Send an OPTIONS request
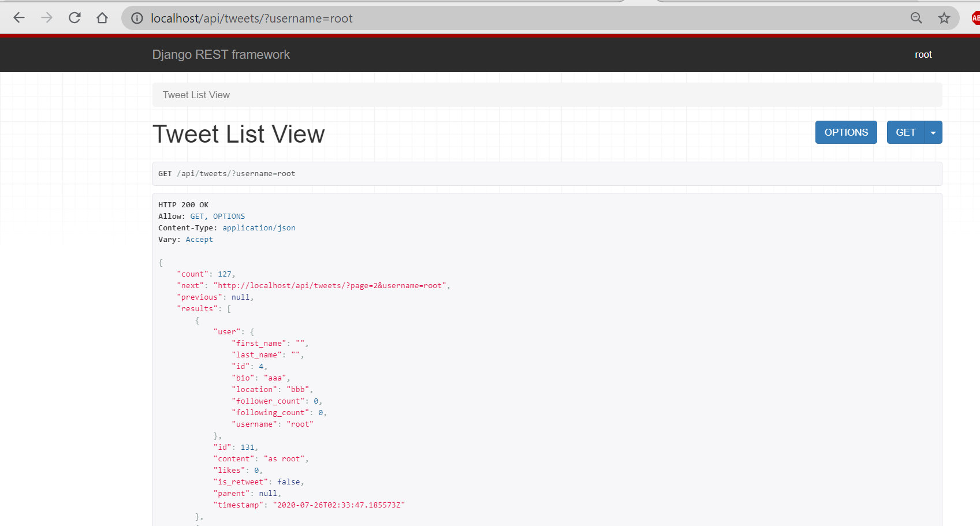This screenshot has height=526, width=980. click(x=846, y=132)
